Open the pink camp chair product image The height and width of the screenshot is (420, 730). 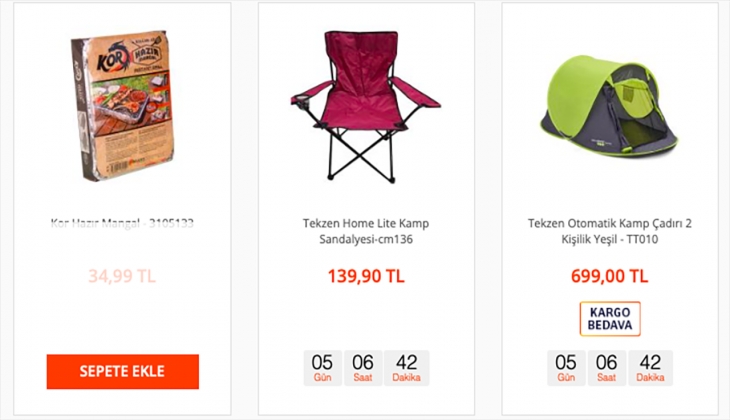click(x=366, y=107)
